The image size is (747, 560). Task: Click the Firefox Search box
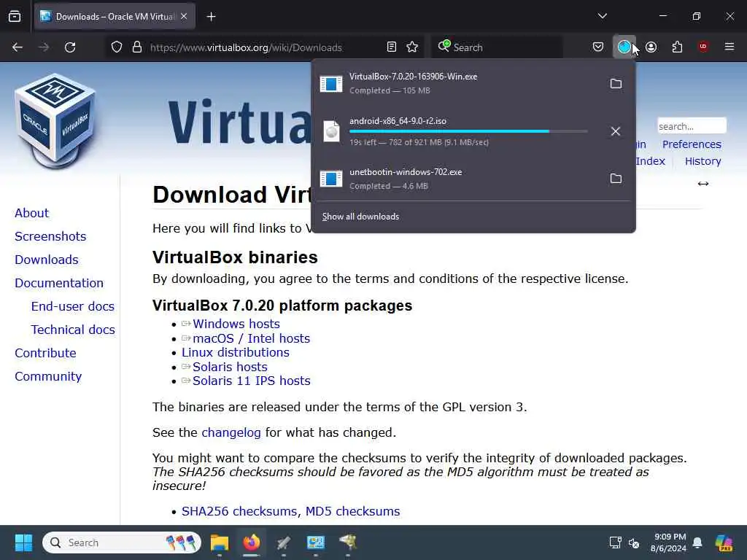[x=497, y=47]
